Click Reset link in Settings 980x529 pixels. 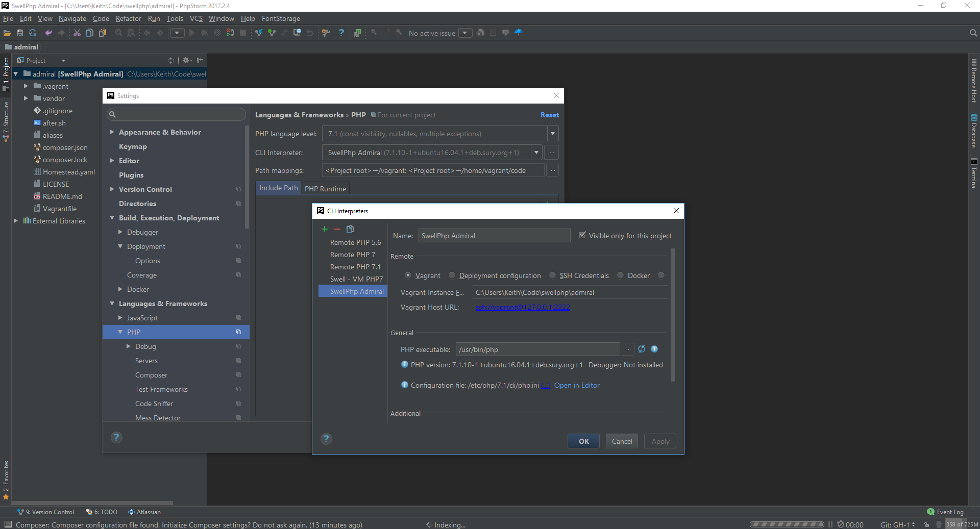tap(549, 115)
